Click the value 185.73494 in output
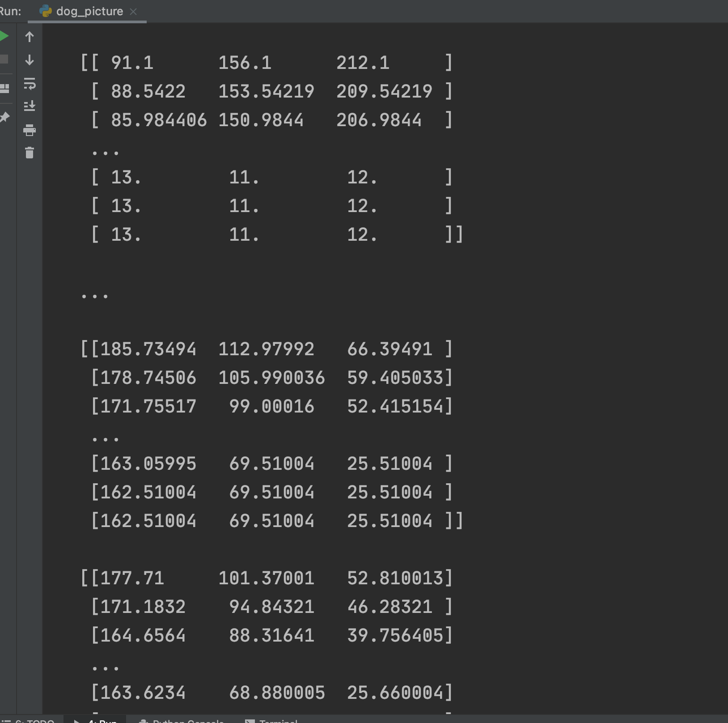 coord(148,349)
